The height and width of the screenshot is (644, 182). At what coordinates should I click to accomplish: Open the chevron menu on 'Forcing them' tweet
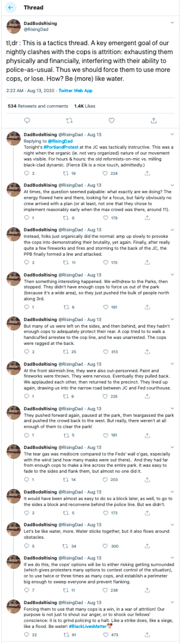(172, 602)
